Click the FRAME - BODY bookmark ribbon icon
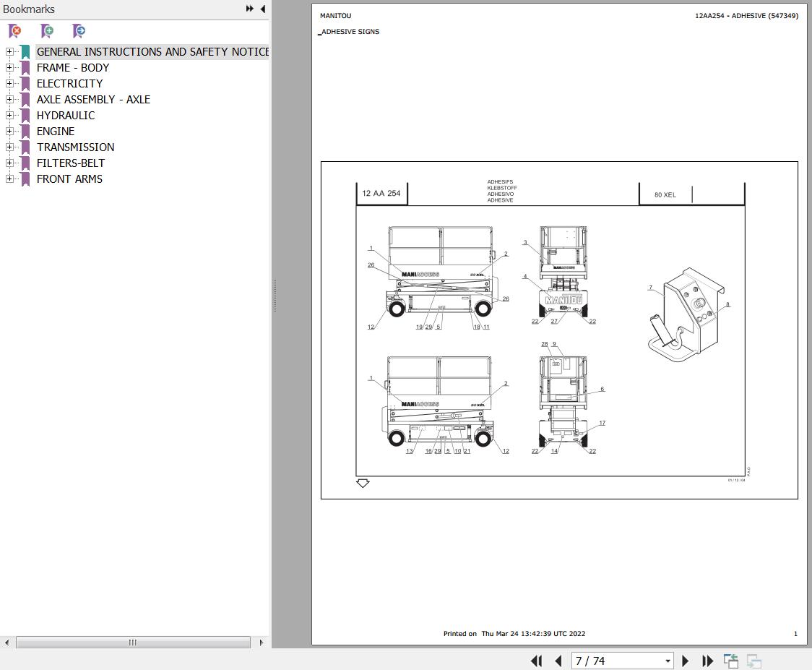 coord(25,68)
